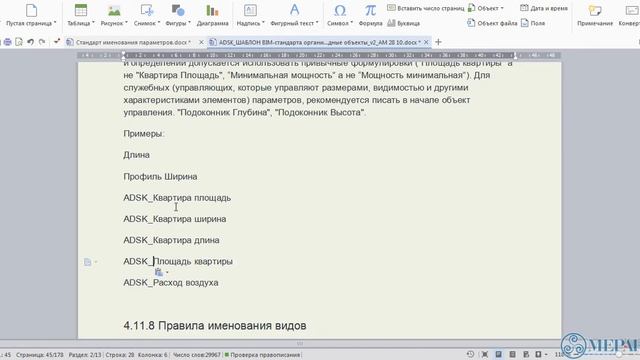Click the horizontal ruler
The image size is (640, 360).
(x=319, y=55)
